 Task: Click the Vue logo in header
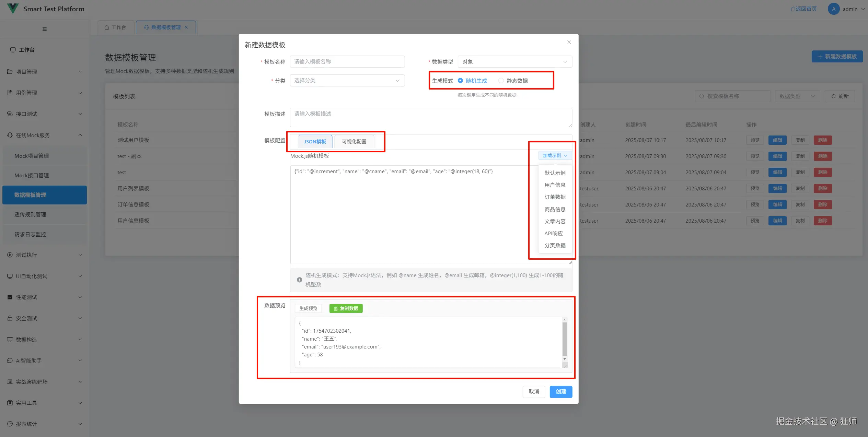click(x=13, y=9)
